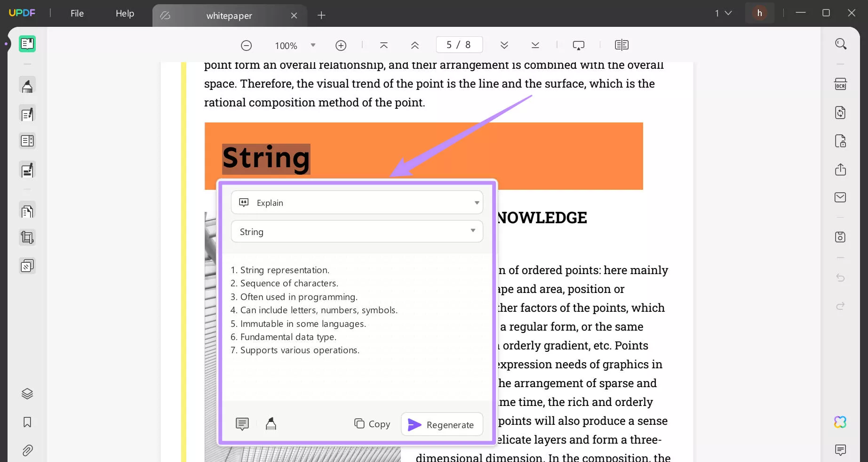
Task: Redo the last action
Action: pos(840,306)
